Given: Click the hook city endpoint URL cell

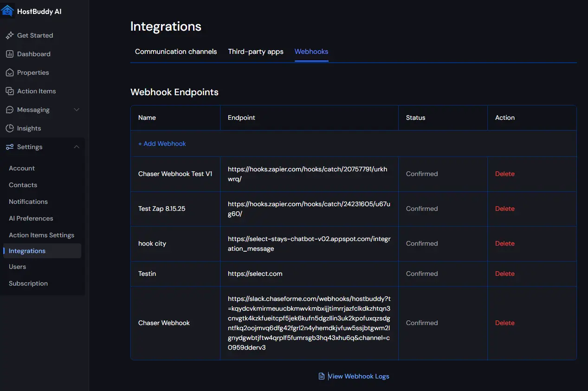Looking at the screenshot, I should tap(309, 243).
